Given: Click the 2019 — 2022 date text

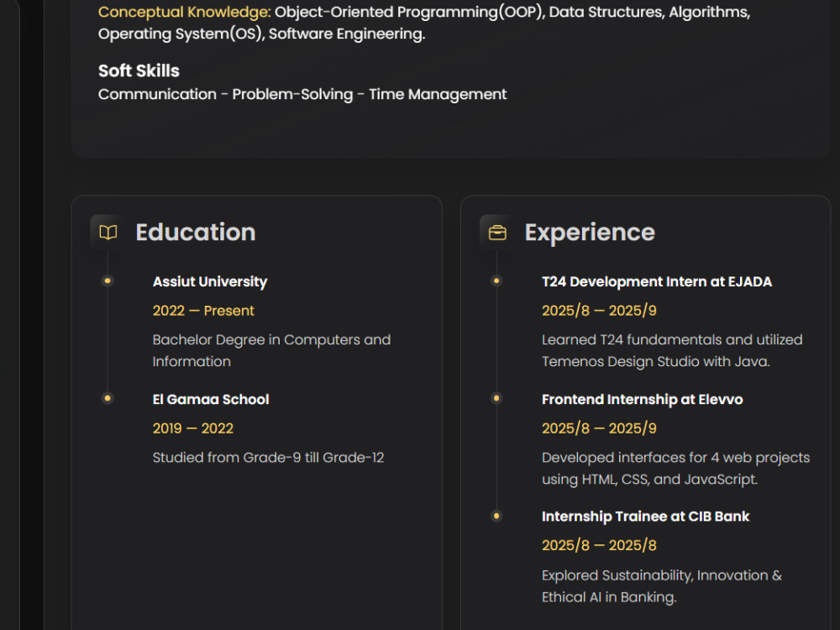Looking at the screenshot, I should (193, 428).
